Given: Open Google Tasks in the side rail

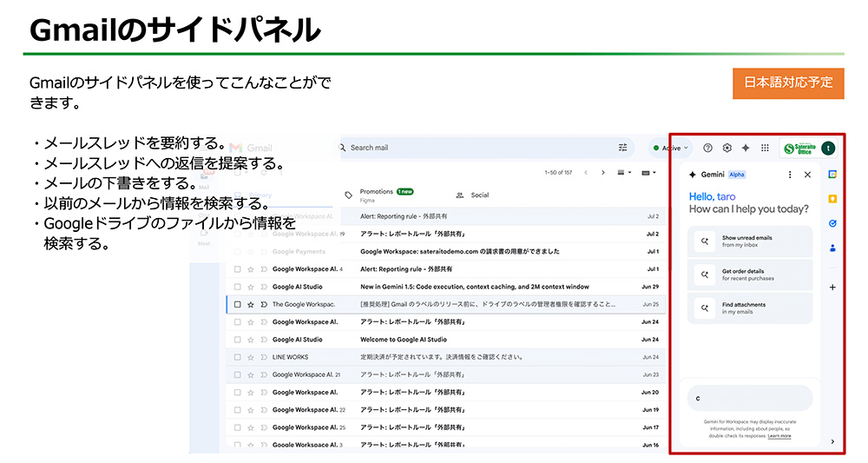Looking at the screenshot, I should [x=832, y=223].
